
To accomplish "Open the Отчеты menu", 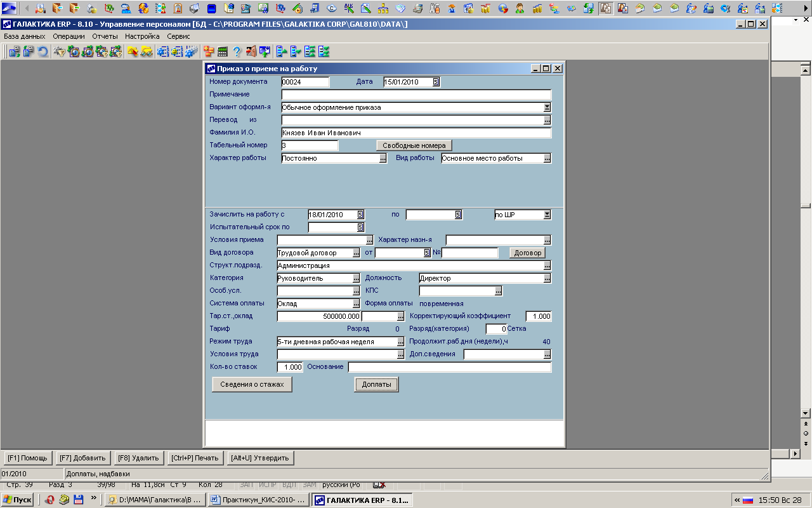I will click(105, 36).
